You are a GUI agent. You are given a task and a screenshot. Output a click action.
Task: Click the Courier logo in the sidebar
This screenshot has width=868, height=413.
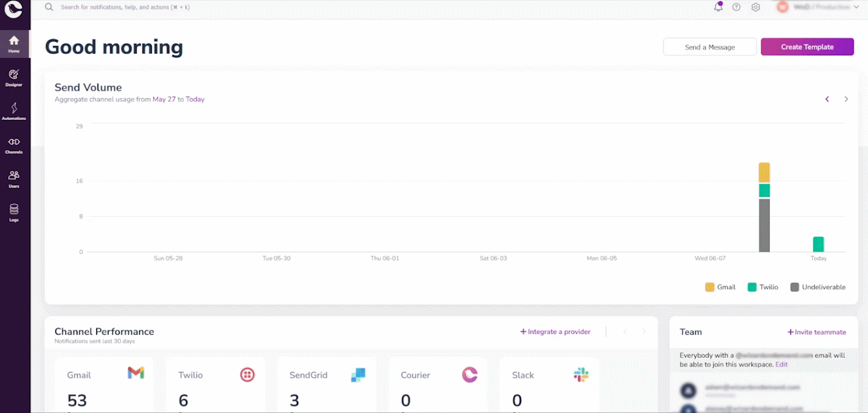(14, 9)
